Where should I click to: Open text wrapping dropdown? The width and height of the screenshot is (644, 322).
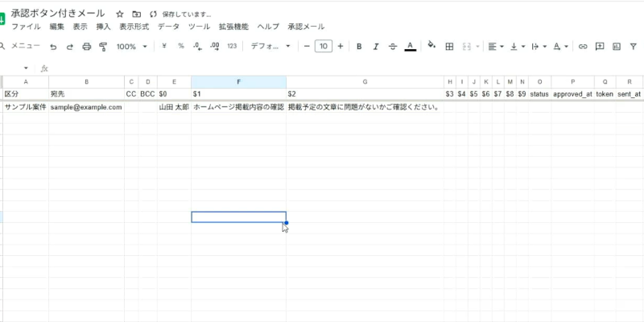(x=539, y=47)
